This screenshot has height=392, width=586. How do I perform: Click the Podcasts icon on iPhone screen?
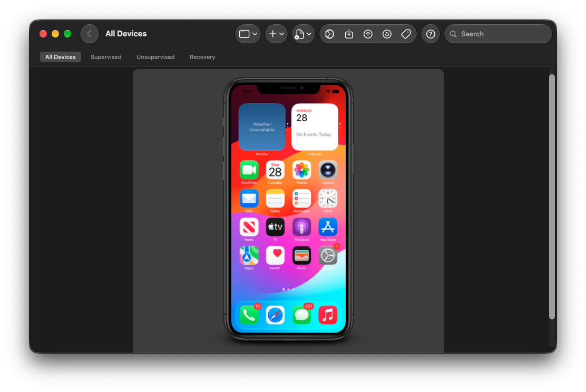point(301,227)
